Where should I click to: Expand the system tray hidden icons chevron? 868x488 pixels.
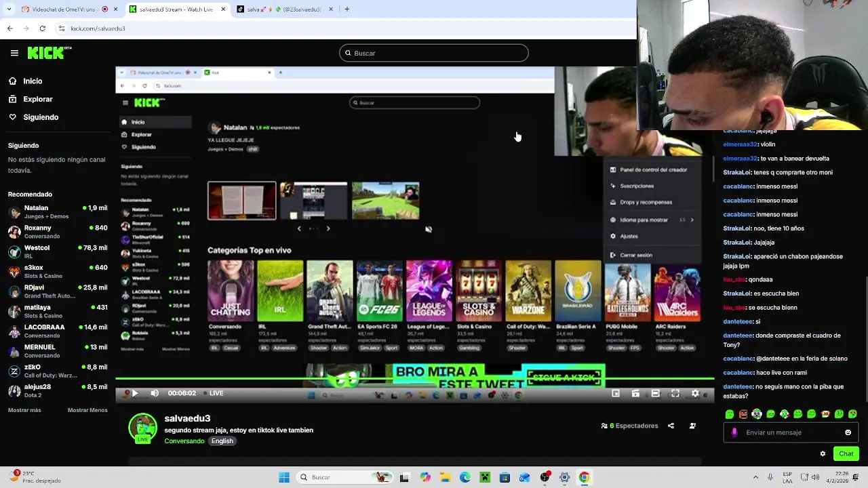click(755, 477)
